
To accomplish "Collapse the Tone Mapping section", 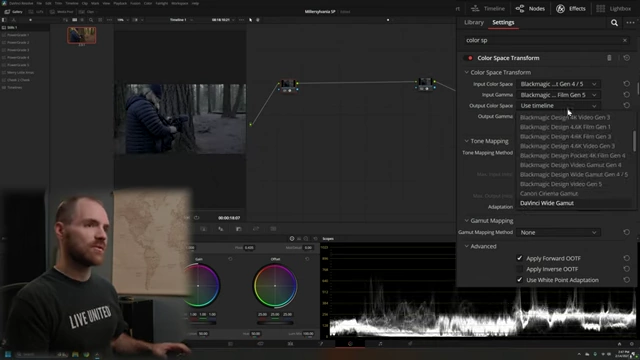I will [x=466, y=141].
